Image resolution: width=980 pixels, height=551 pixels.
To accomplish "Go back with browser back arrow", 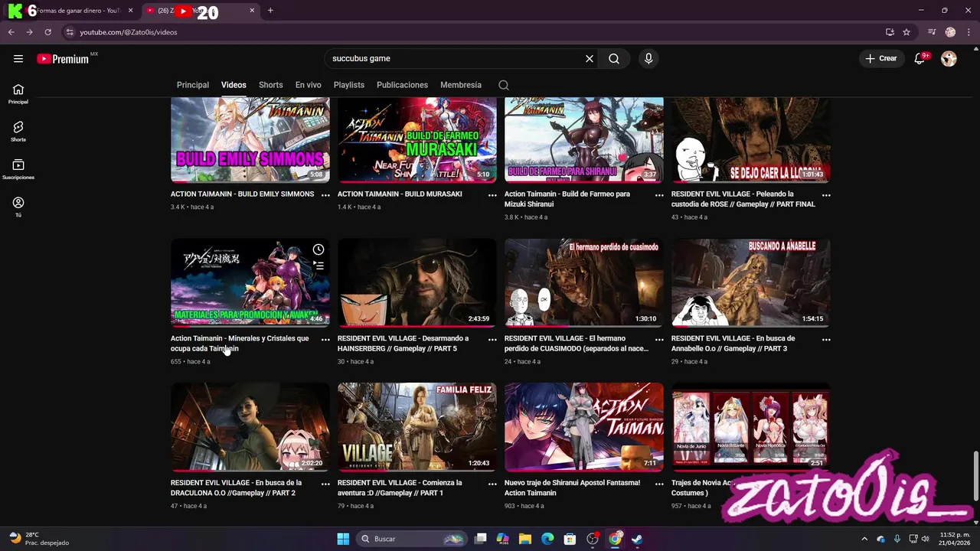I will point(11,32).
